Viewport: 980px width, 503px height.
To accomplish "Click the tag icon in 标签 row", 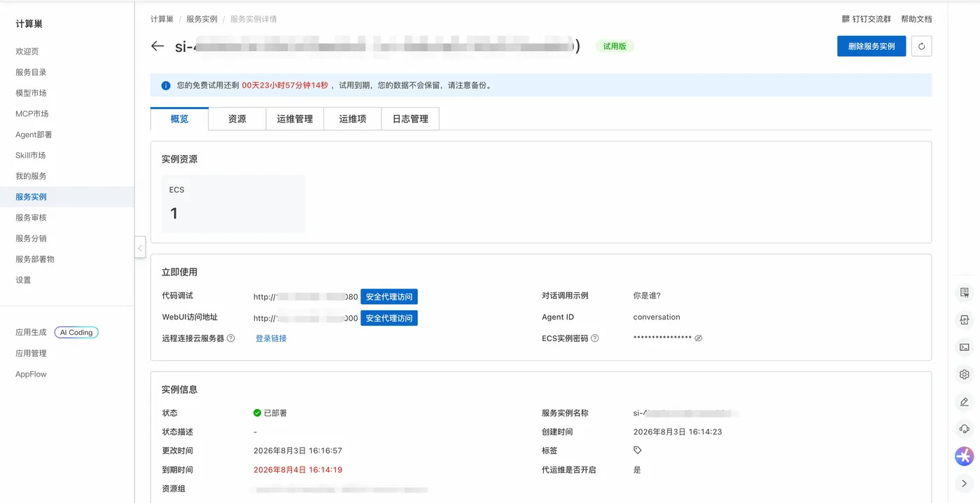I will pyautogui.click(x=638, y=450).
